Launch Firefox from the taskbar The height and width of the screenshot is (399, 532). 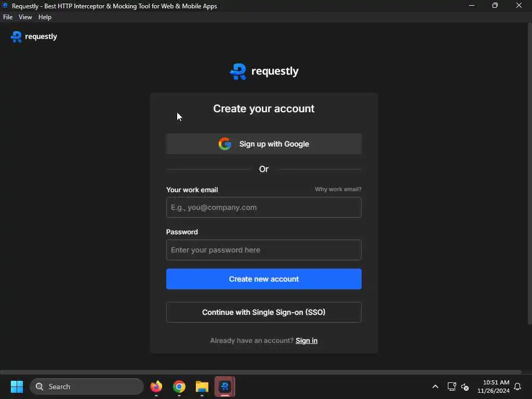[x=156, y=387]
